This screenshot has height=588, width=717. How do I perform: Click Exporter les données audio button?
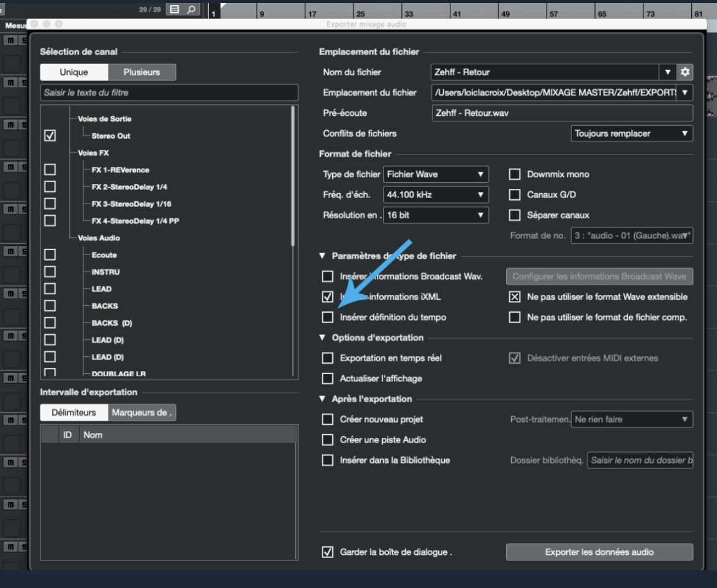pyautogui.click(x=599, y=552)
